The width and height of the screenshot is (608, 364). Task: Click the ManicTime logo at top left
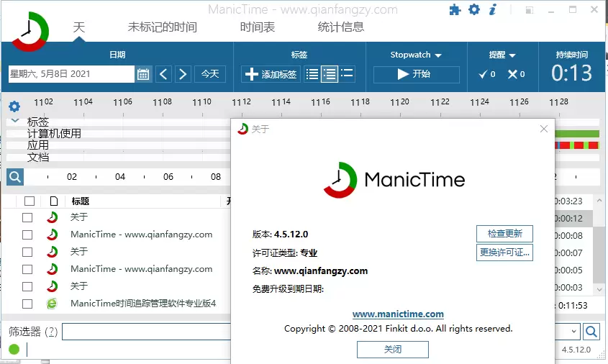30,32
